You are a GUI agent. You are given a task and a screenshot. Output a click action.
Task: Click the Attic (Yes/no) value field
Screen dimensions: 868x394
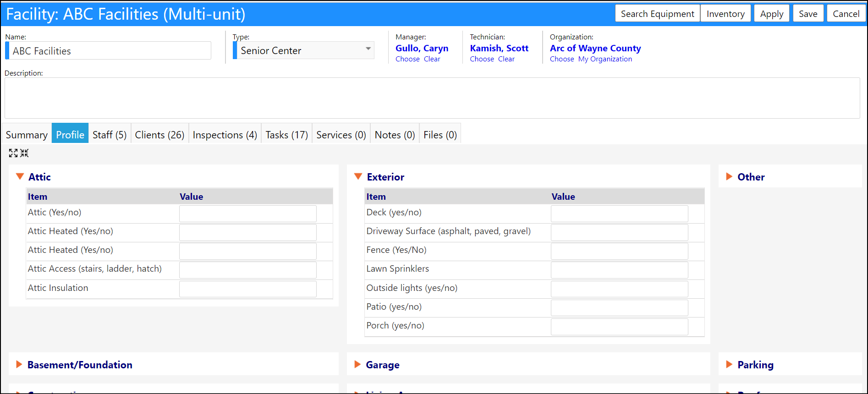pyautogui.click(x=248, y=214)
